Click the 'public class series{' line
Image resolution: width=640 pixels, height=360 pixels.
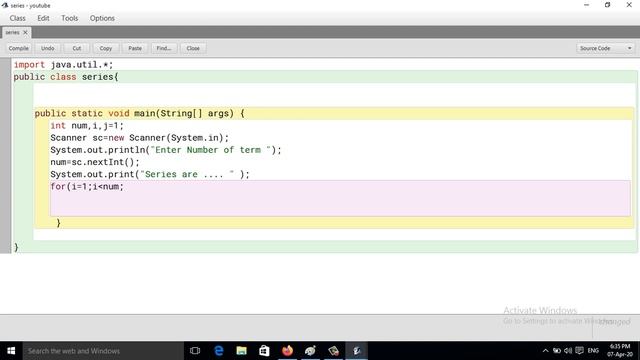coord(66,77)
